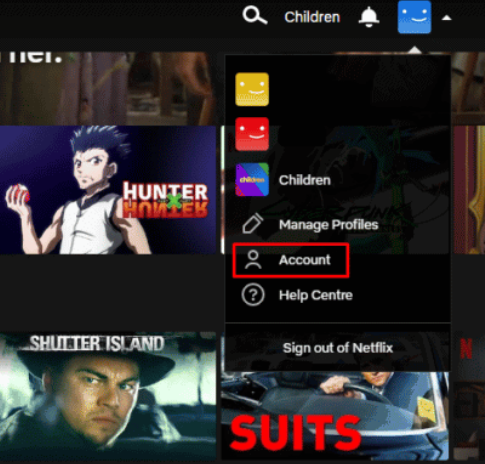
Task: Open the Hunter x Hunter thumbnail
Action: tap(108, 190)
